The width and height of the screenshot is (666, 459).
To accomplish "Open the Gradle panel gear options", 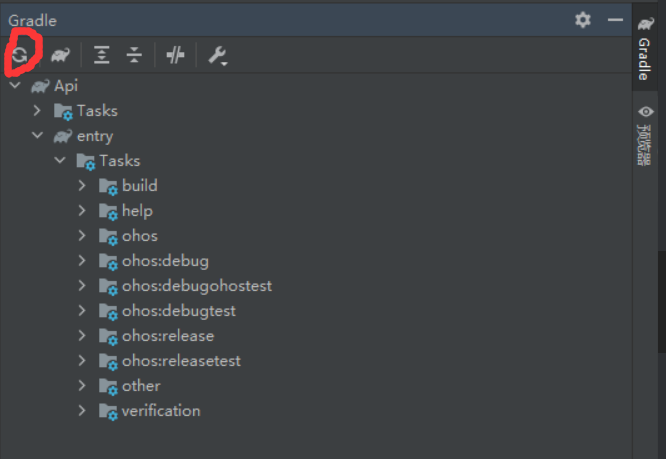I will 583,20.
